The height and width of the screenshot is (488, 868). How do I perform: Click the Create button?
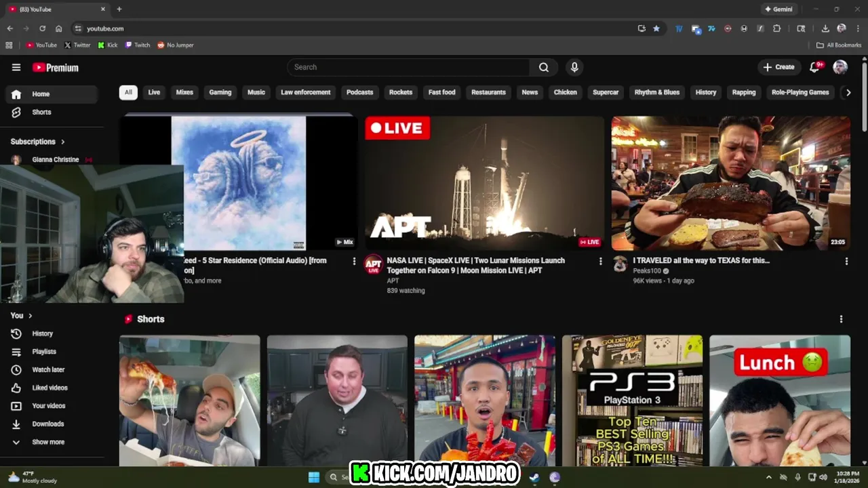pos(778,67)
